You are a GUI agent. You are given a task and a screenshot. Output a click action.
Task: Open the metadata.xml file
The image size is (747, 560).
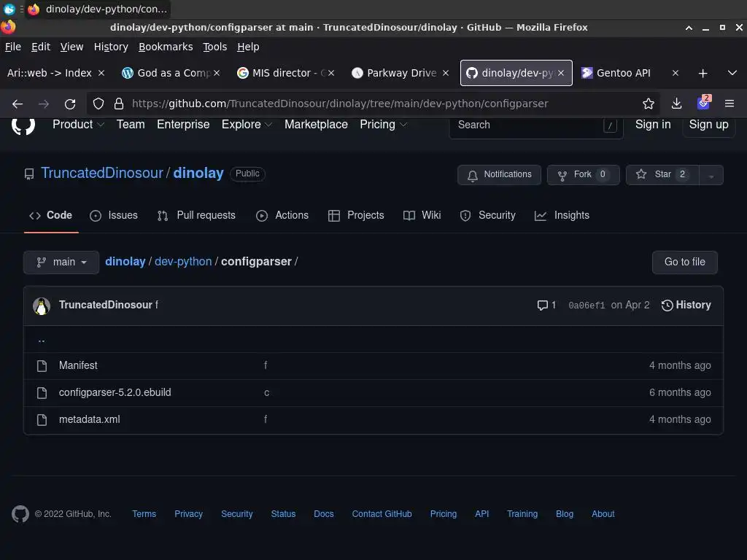pyautogui.click(x=90, y=419)
